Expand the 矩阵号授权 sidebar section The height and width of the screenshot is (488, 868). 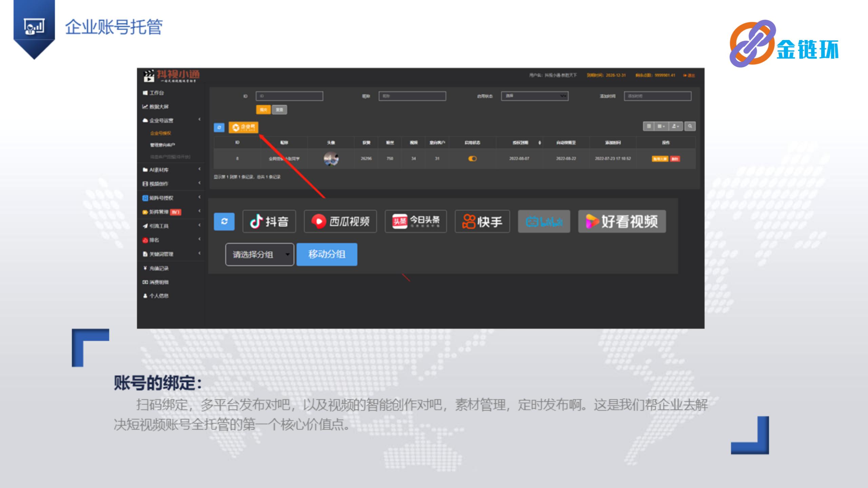pyautogui.click(x=172, y=198)
